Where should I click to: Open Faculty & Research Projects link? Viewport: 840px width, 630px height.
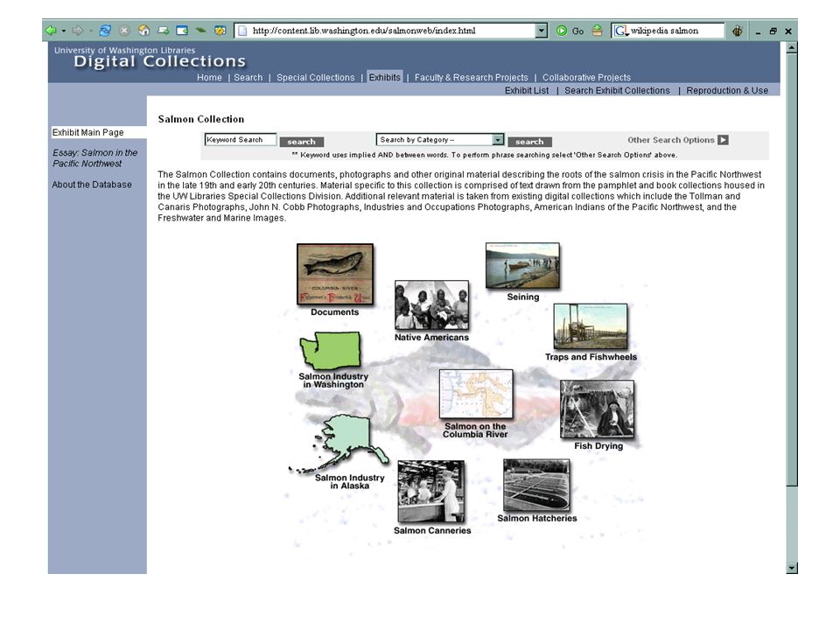point(471,77)
